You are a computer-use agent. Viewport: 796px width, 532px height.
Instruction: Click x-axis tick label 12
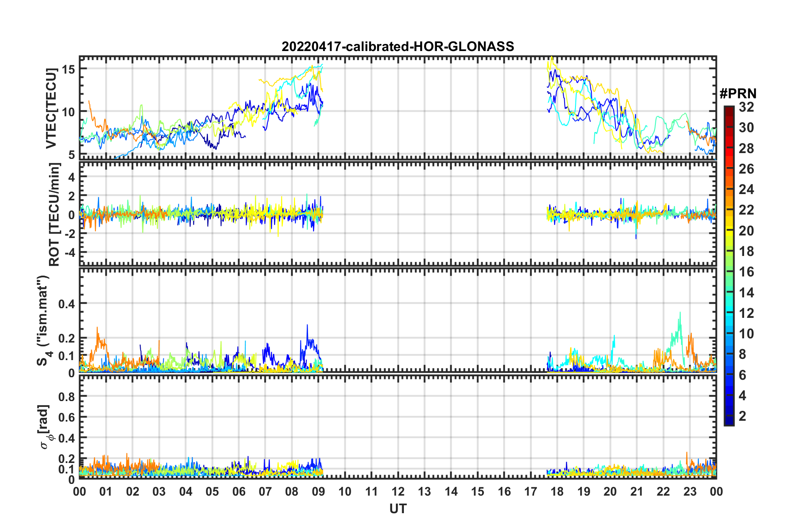coord(398,491)
